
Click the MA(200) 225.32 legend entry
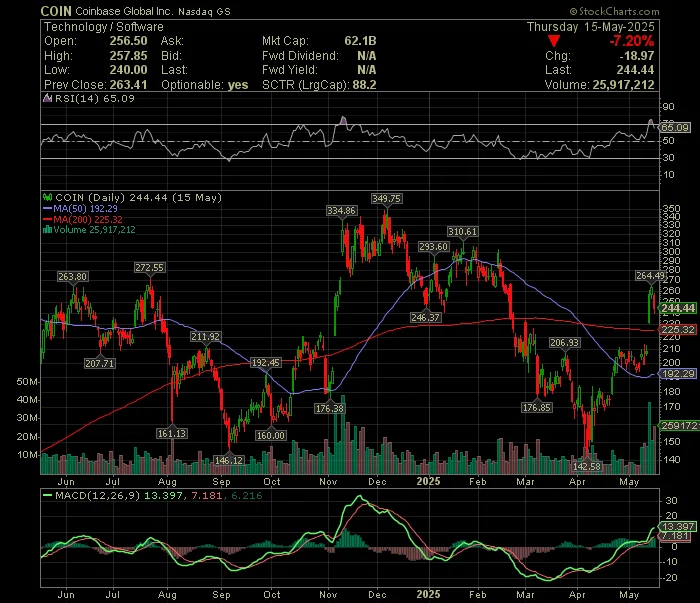pos(83,219)
